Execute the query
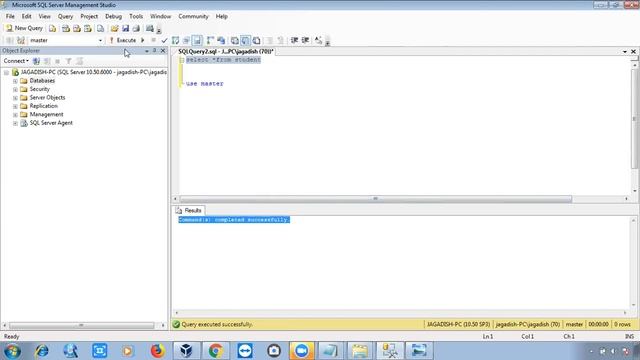Image resolution: width=640 pixels, height=360 pixels. [x=123, y=40]
